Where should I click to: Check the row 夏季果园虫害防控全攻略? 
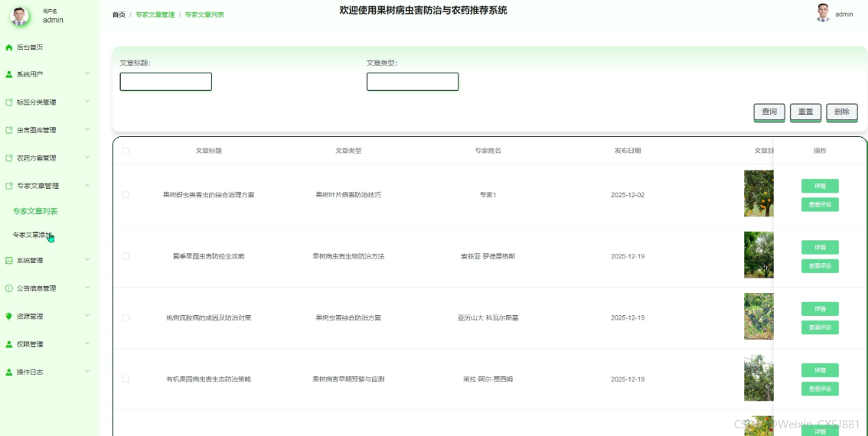point(126,256)
